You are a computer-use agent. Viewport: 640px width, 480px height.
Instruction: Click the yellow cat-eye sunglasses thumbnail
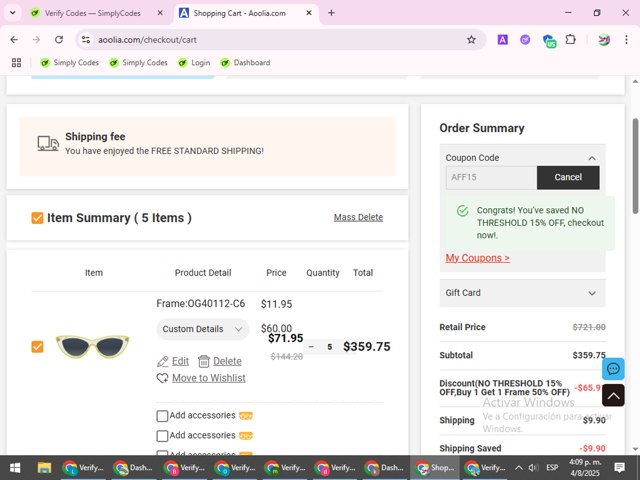[92, 347]
